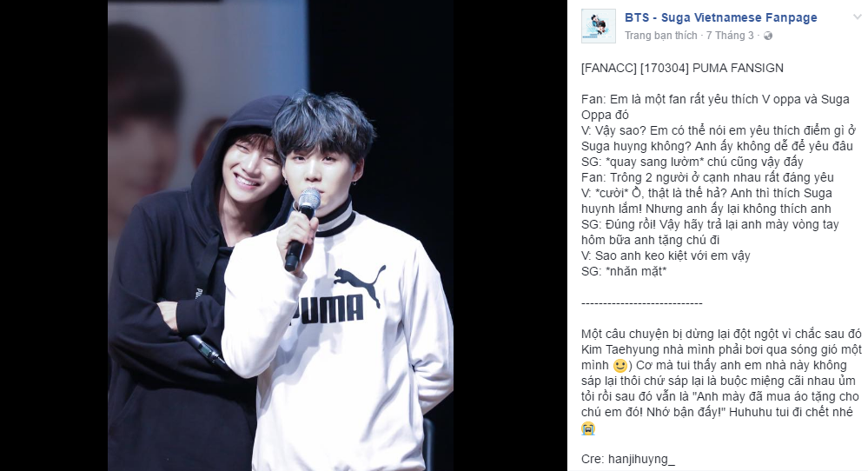
Task: Click the second microphone held at the hoodie
Action: click(x=208, y=351)
